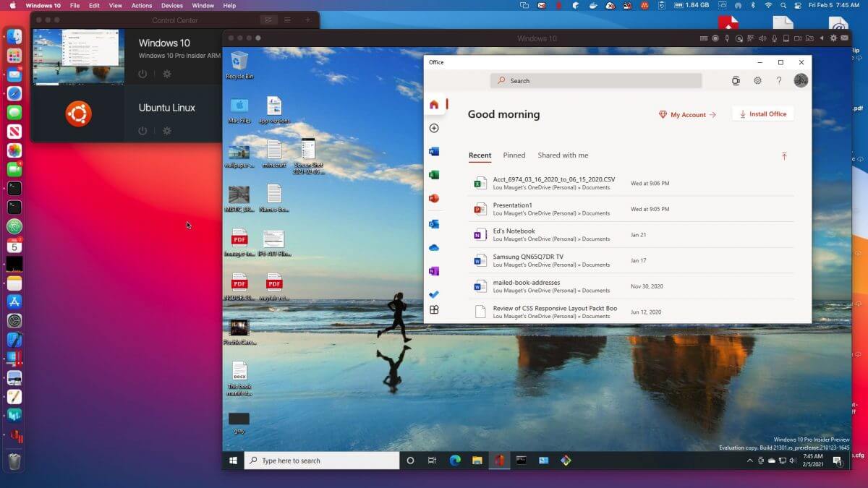This screenshot has width=868, height=488.
Task: Power on the Ubuntu Linux virtual machine
Action: click(142, 131)
